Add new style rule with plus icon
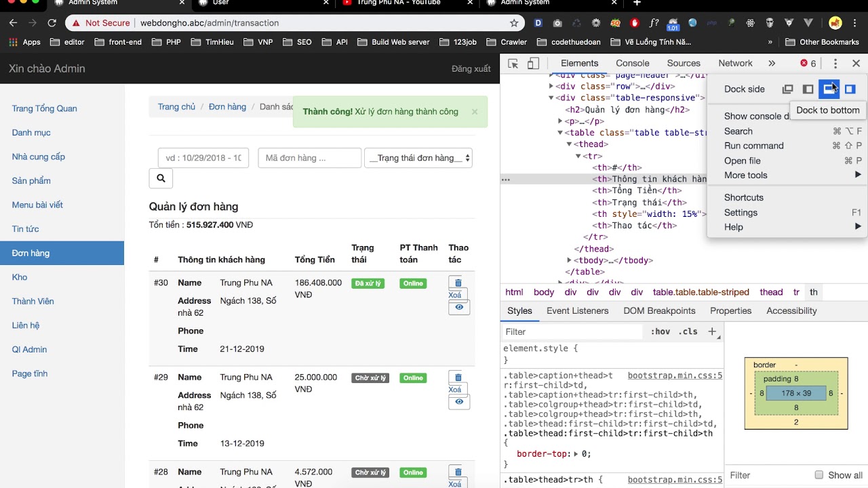The width and height of the screenshot is (868, 488). [712, 331]
